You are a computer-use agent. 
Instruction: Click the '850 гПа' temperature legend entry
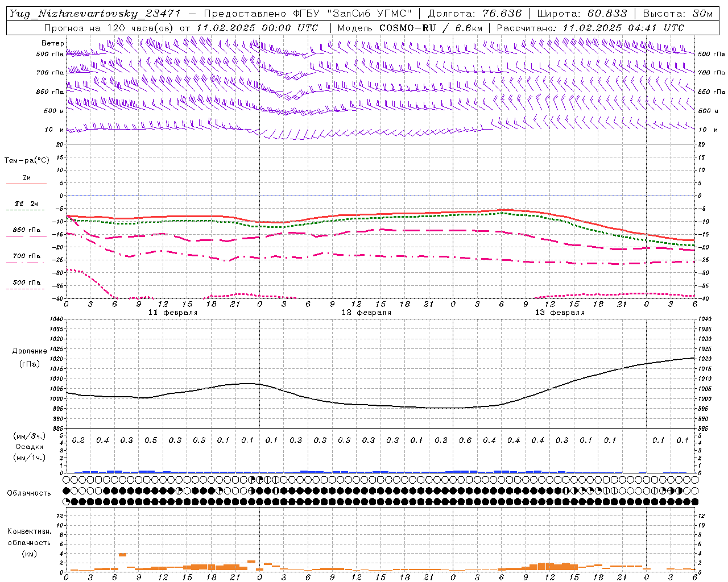pyautogui.click(x=27, y=230)
